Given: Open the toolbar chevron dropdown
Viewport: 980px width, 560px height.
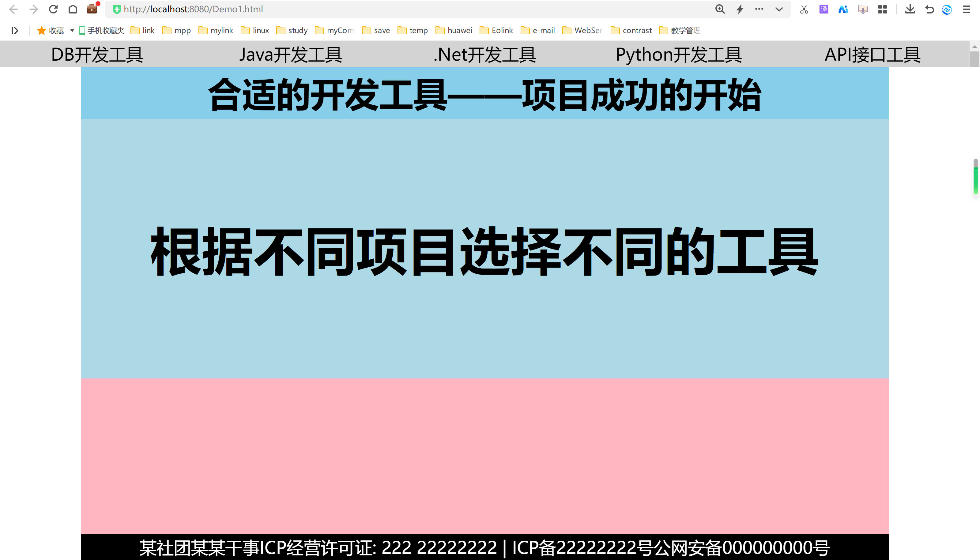Looking at the screenshot, I should (779, 9).
